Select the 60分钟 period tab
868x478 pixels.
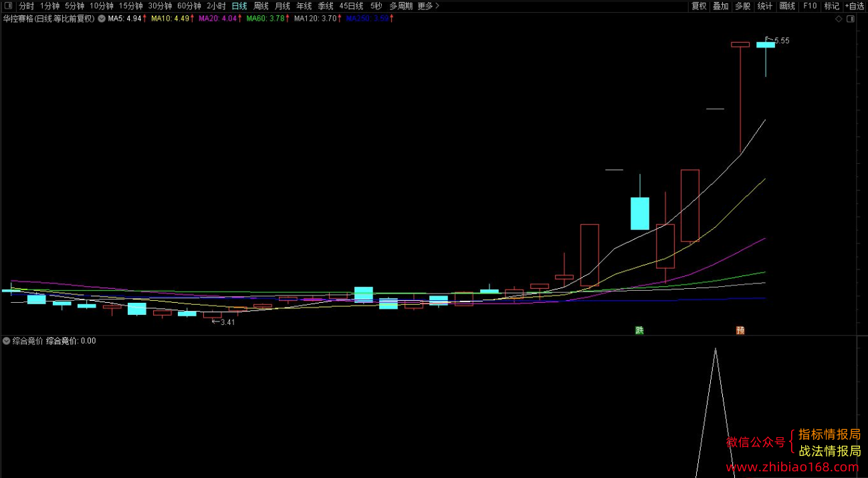click(x=189, y=6)
